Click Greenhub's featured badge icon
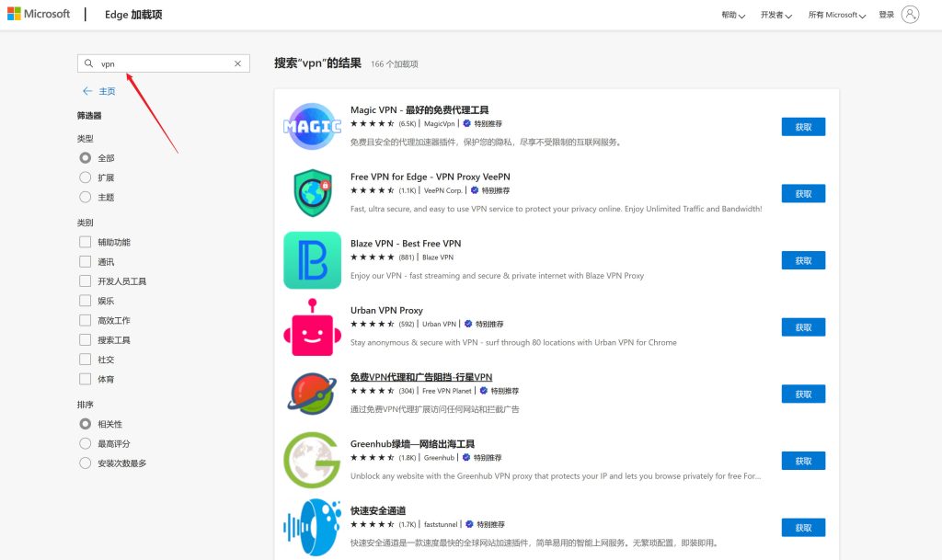Screen dimensions: 942x560 pos(466,457)
